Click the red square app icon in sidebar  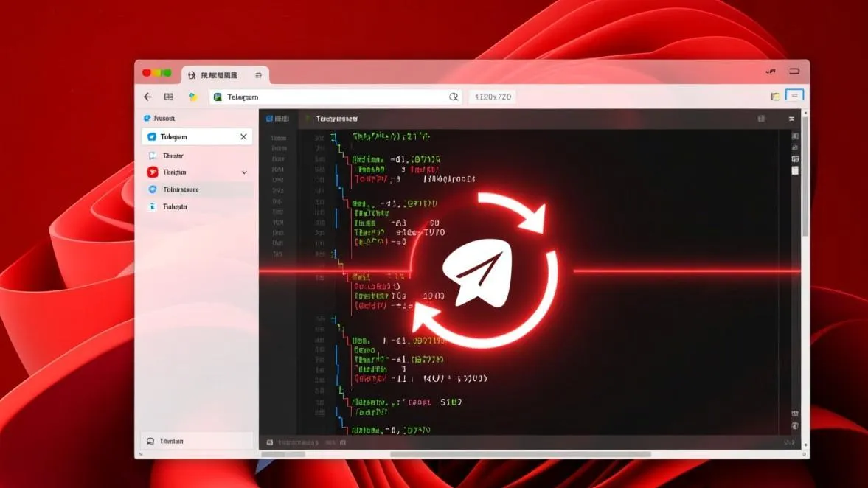pos(153,172)
